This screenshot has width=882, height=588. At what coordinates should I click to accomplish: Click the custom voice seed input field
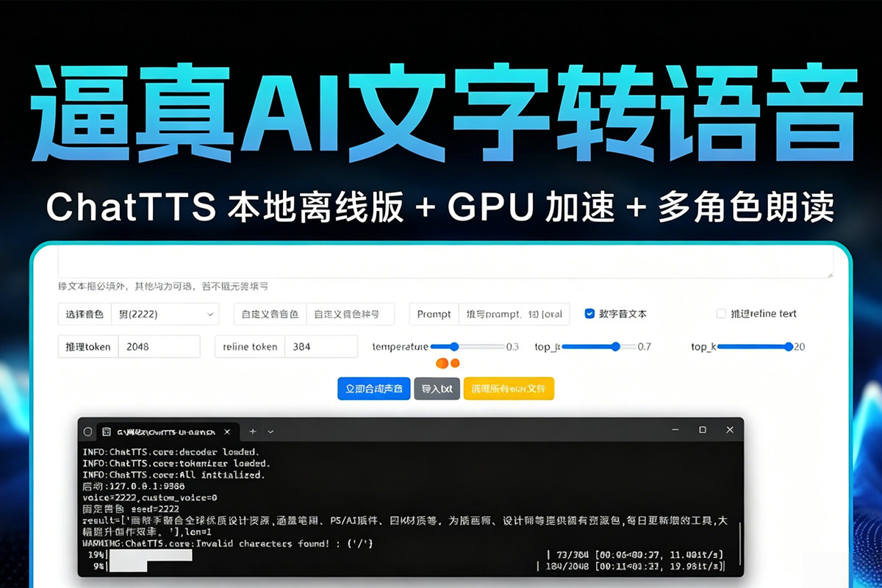(x=350, y=314)
